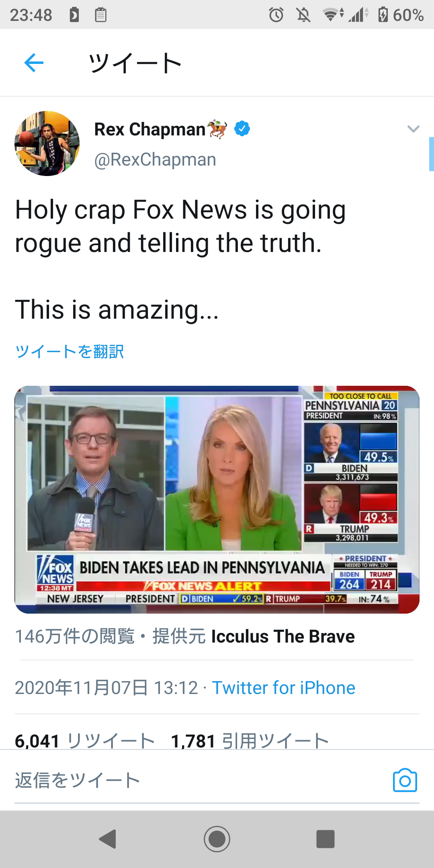Tap the 返信をツイート reply field
The height and width of the screenshot is (868, 434).
pos(197,780)
